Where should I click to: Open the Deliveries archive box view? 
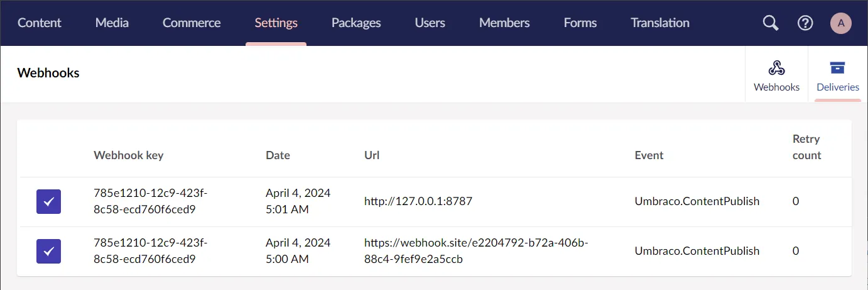tap(838, 75)
